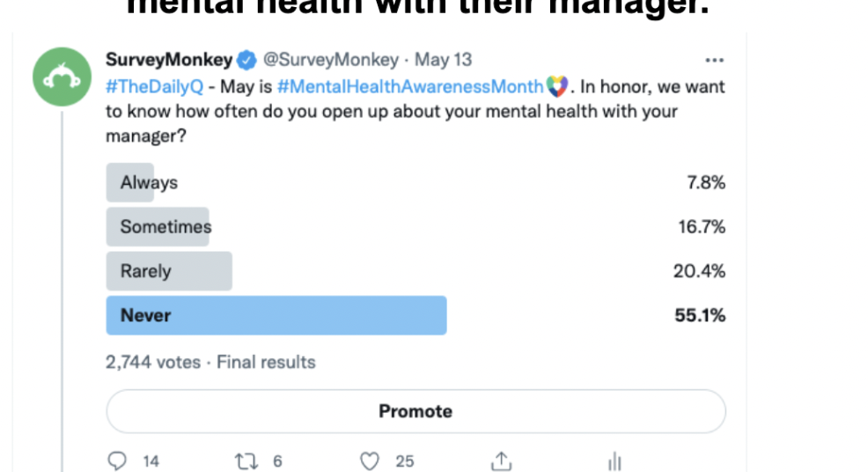Select the Always poll option
The width and height of the screenshot is (868, 472).
click(x=416, y=182)
